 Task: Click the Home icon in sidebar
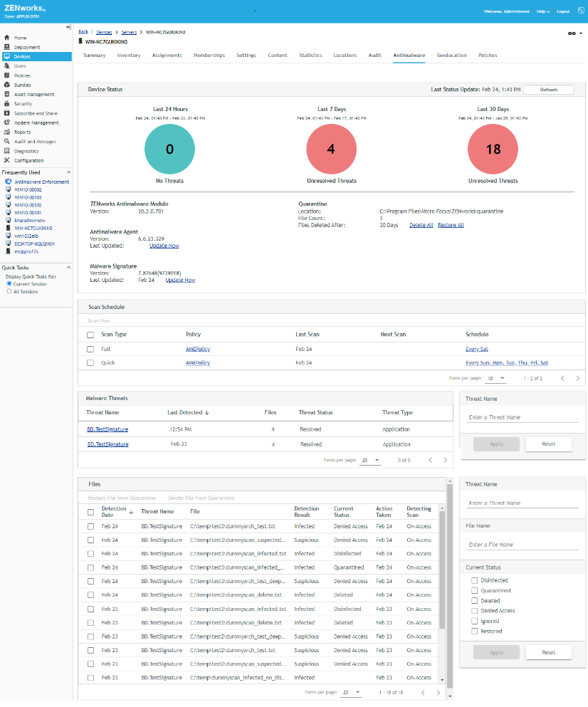pyautogui.click(x=7, y=38)
